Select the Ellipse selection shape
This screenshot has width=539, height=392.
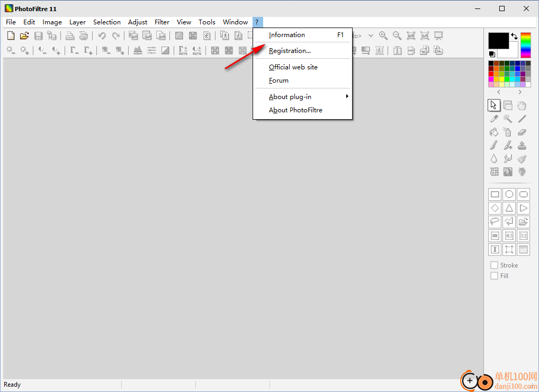(x=509, y=194)
